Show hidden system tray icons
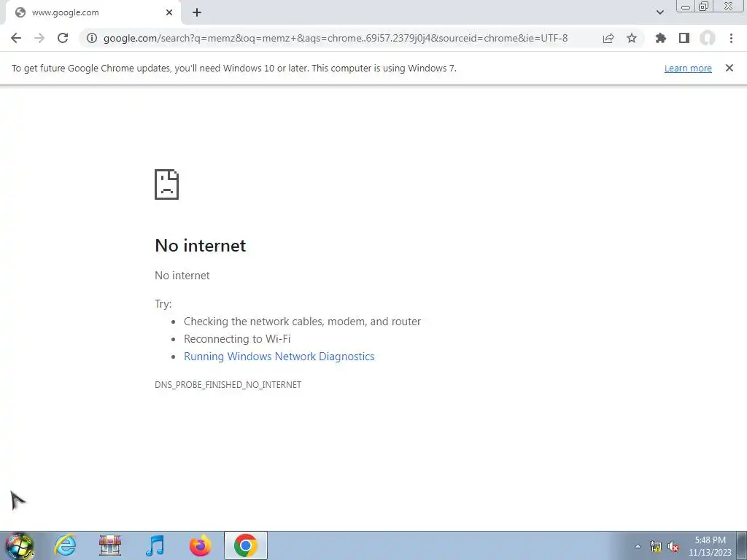747x560 pixels. (x=638, y=546)
